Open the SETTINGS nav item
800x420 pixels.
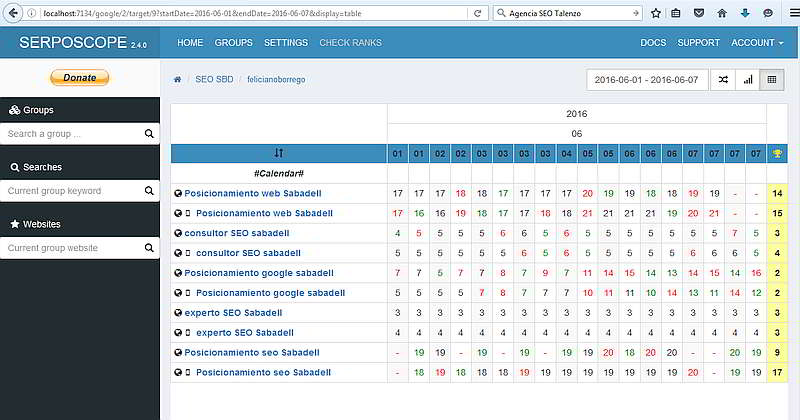click(286, 43)
